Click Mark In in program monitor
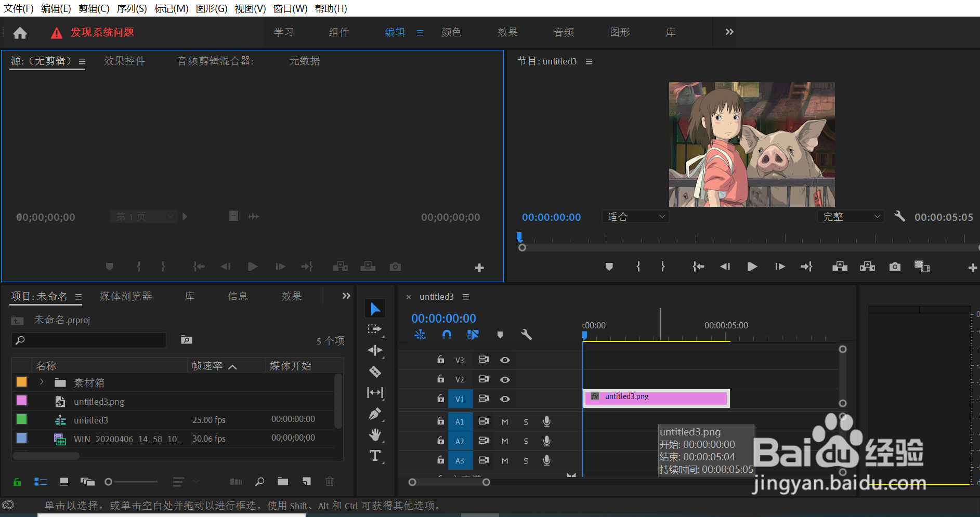980x517 pixels. pos(638,267)
